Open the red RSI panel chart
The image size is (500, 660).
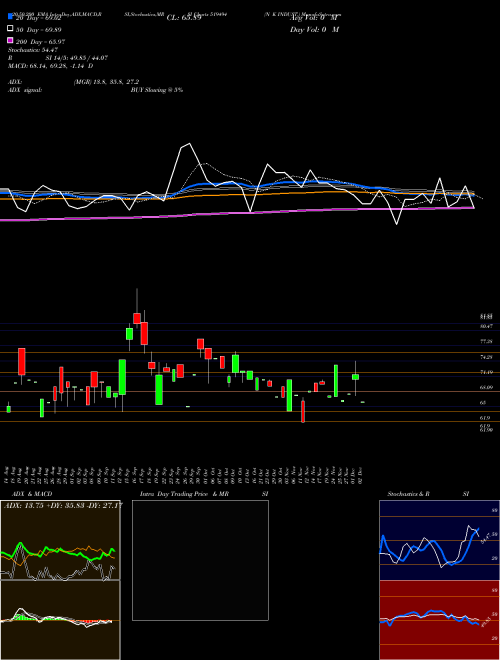[439, 620]
